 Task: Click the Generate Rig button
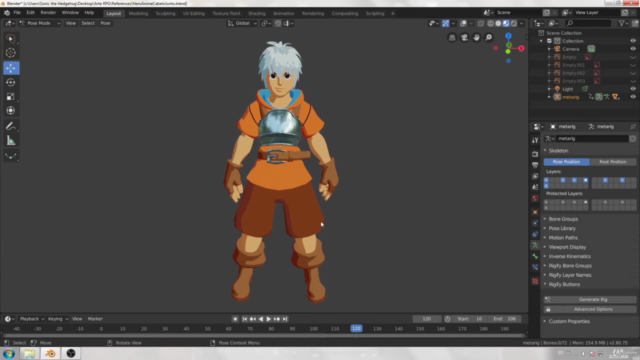[x=590, y=300]
